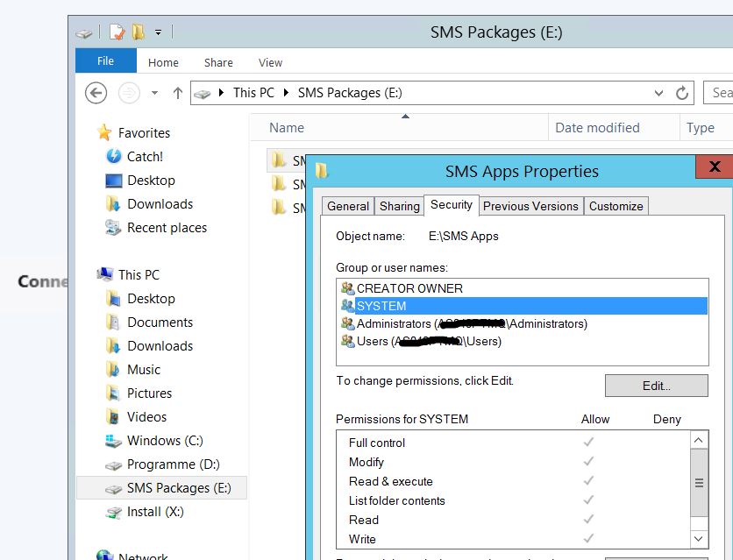Sort by the Date modified column header

(x=597, y=127)
